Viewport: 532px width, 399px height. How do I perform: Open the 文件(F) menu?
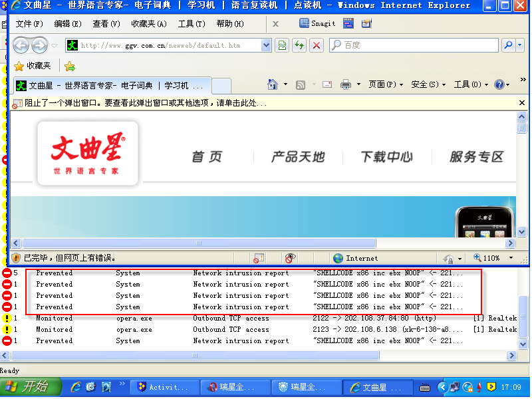pos(29,24)
